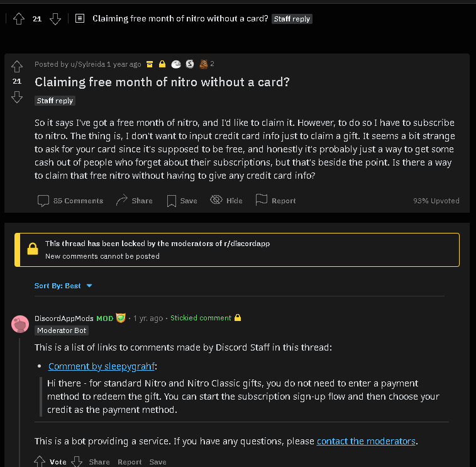The image size is (476, 467).
Task: Filter by the Staff reply flair tag
Action: click(55, 101)
